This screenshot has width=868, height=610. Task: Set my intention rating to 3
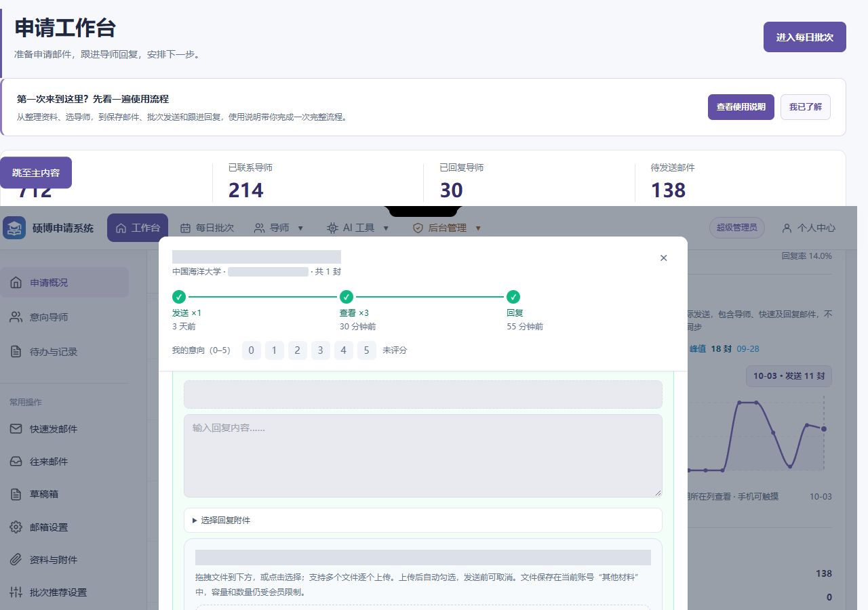click(x=321, y=350)
